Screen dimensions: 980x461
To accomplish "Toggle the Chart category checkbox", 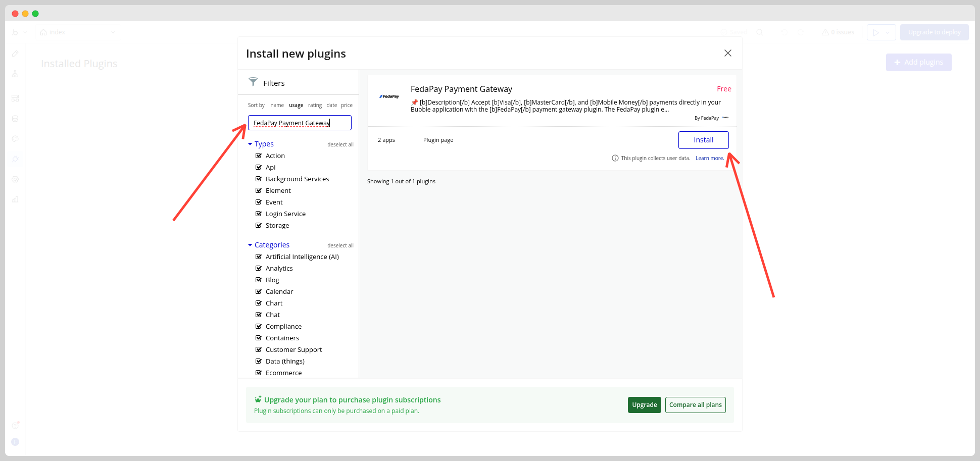I will pos(259,303).
